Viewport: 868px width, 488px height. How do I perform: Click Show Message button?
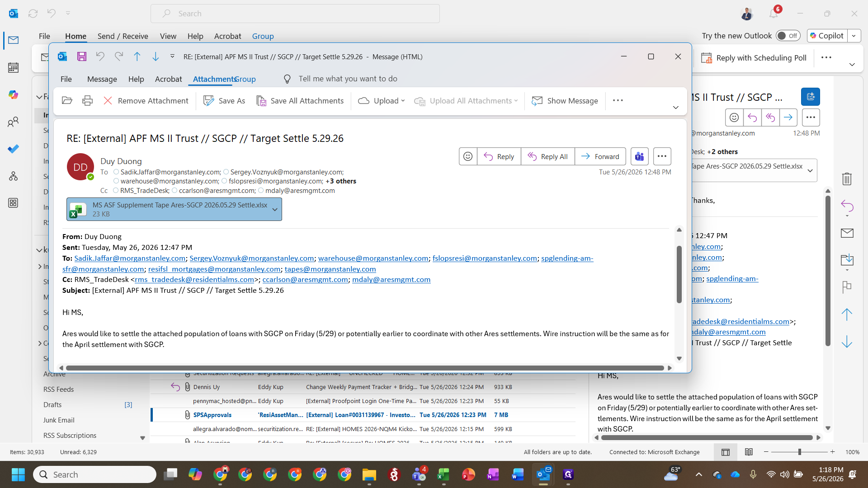click(x=565, y=100)
